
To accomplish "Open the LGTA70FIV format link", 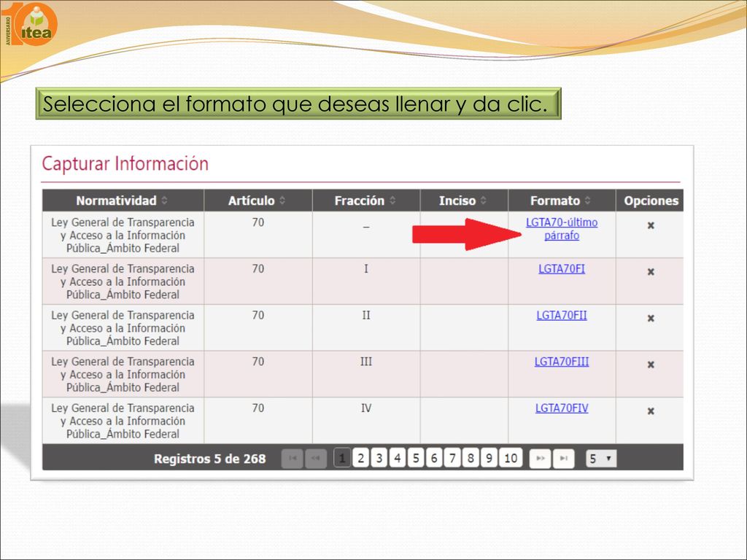I will 562,408.
